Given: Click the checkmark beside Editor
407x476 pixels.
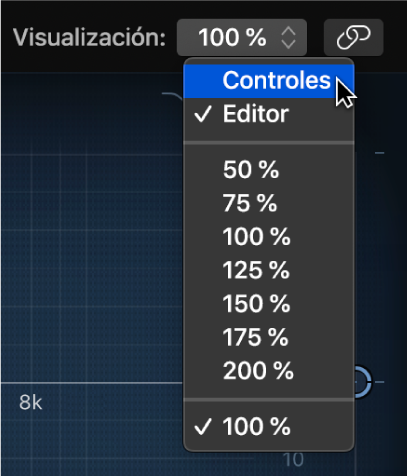Looking at the screenshot, I should coord(203,114).
